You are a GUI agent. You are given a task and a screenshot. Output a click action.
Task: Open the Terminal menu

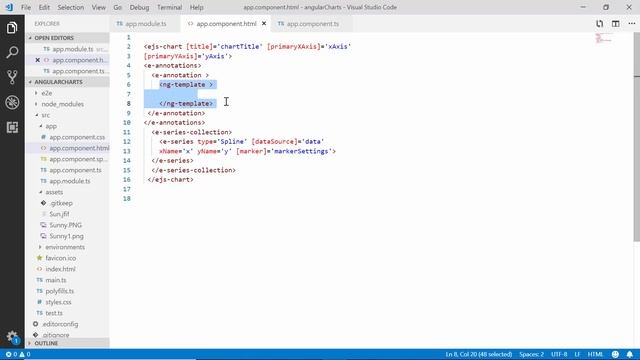(169, 7)
